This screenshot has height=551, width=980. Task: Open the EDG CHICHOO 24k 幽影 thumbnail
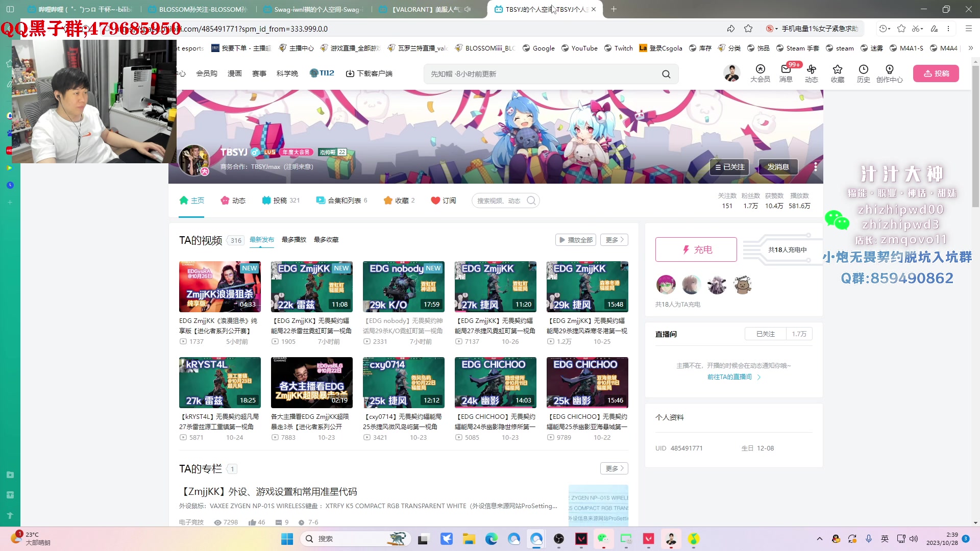click(496, 383)
